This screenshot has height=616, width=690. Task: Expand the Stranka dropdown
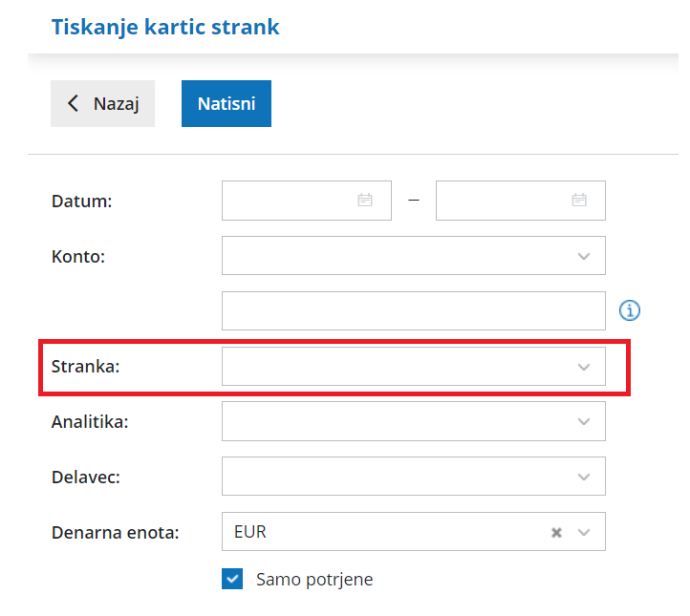click(x=584, y=367)
